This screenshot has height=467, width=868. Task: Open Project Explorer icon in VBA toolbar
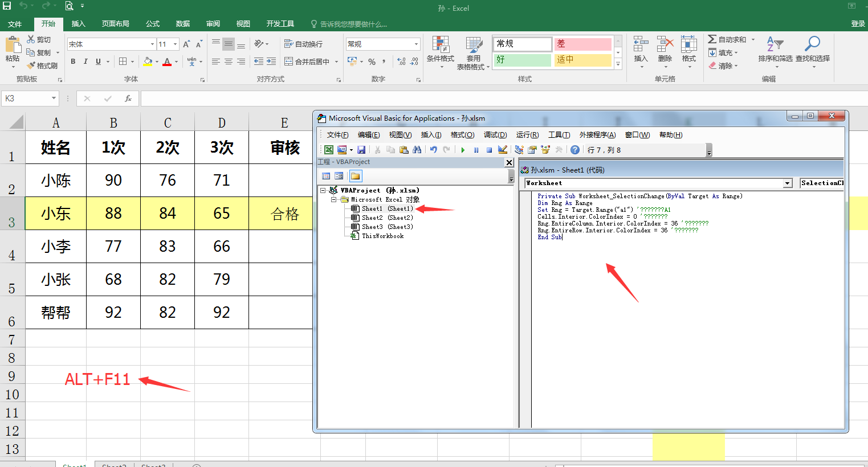[519, 150]
